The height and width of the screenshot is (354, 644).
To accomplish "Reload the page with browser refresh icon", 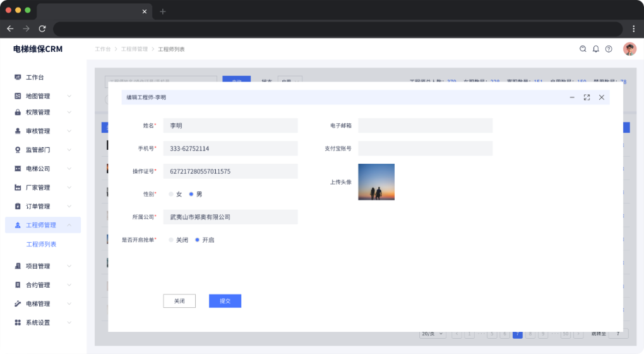I will 42,29.
